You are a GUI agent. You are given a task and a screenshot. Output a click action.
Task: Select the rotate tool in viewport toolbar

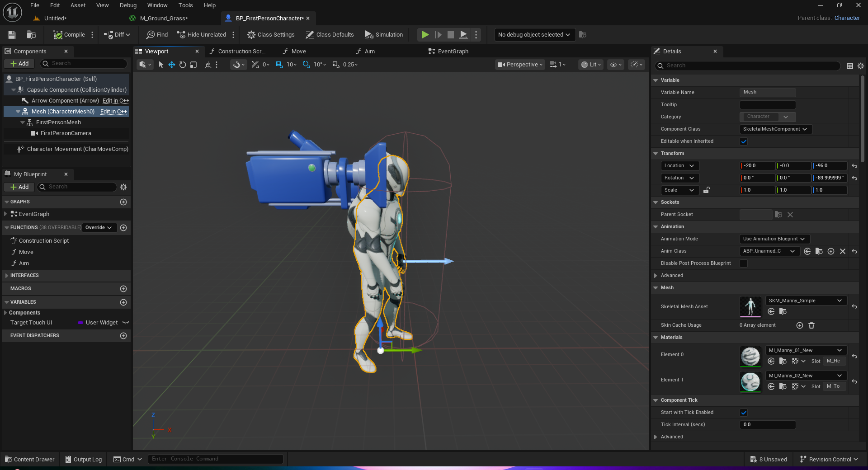click(183, 65)
